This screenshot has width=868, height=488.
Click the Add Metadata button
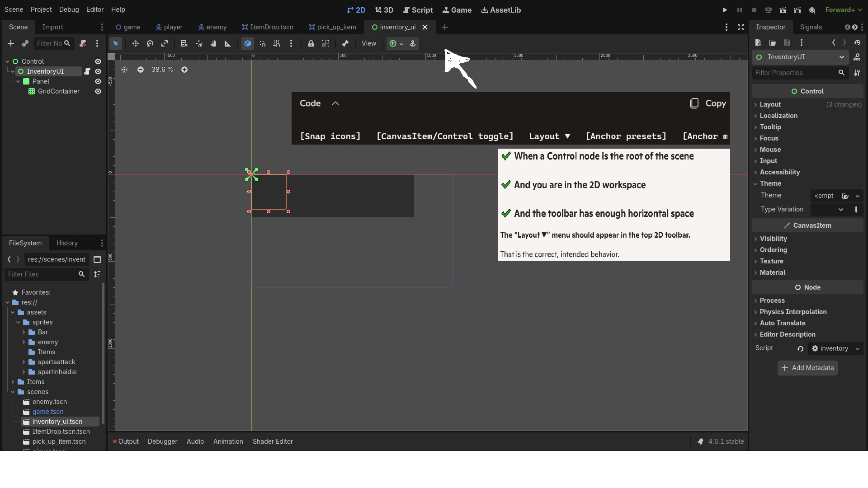(x=807, y=368)
